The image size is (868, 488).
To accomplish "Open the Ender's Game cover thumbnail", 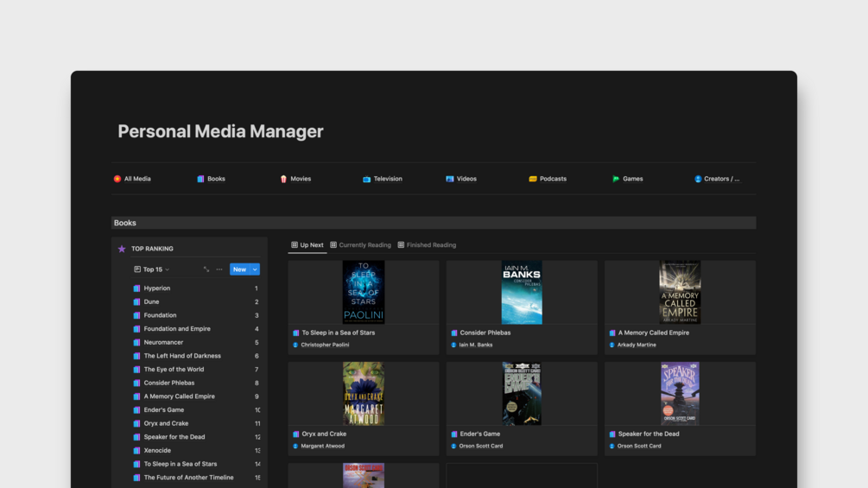I will (522, 393).
